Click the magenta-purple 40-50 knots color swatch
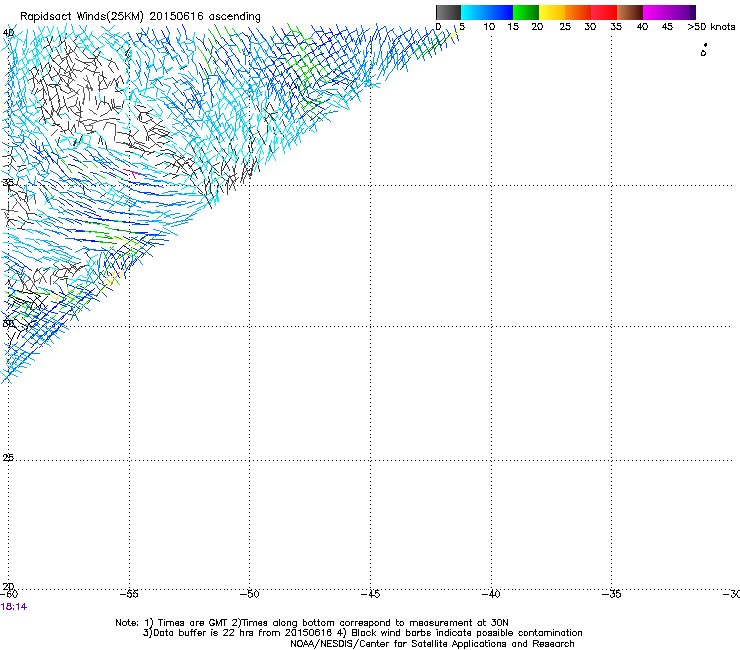The width and height of the screenshot is (740, 650). tap(669, 12)
